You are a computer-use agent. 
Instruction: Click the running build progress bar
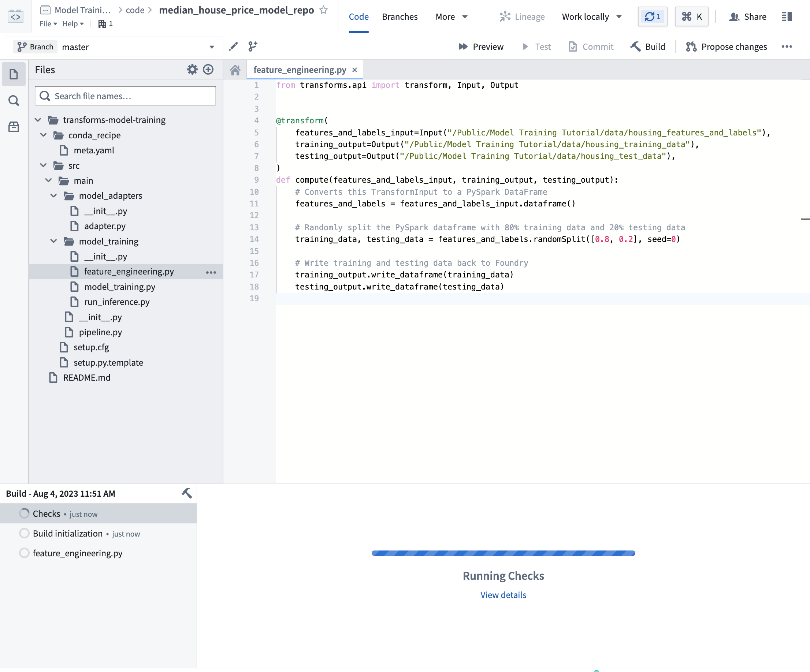click(x=503, y=553)
